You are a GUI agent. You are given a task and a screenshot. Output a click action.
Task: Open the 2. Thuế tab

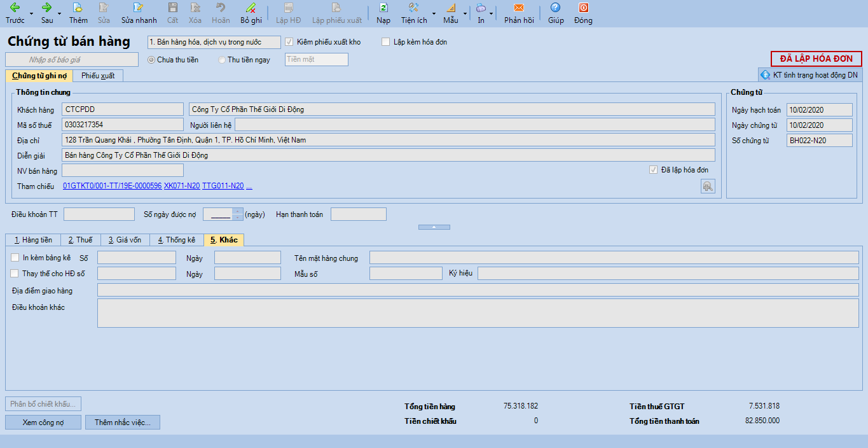coord(81,240)
